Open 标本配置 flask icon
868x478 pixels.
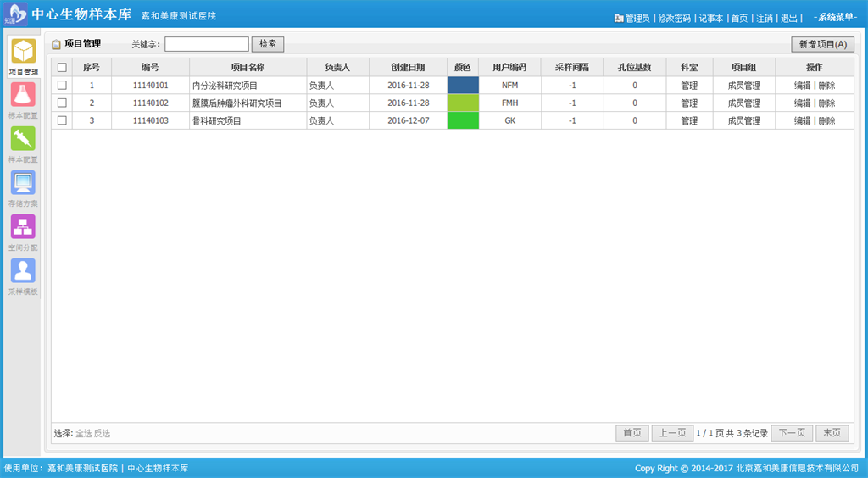23,95
